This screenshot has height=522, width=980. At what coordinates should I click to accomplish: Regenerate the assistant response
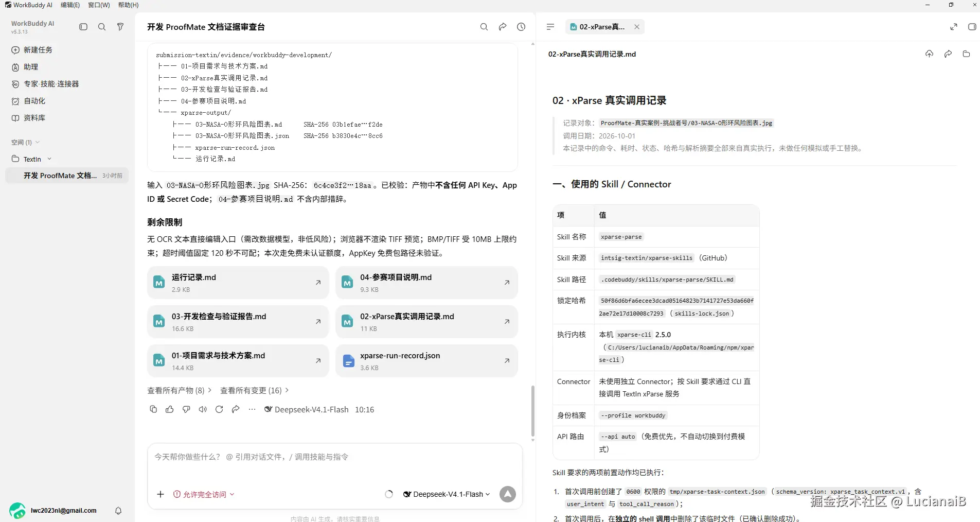pos(219,409)
